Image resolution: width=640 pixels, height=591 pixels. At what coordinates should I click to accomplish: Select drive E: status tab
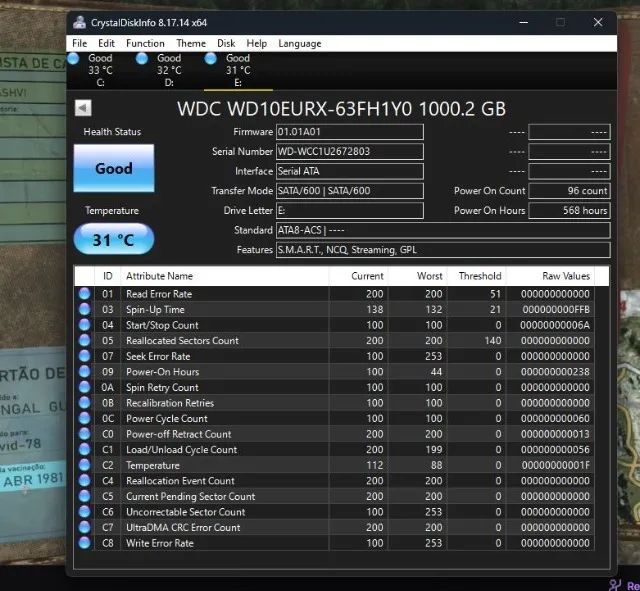238,70
